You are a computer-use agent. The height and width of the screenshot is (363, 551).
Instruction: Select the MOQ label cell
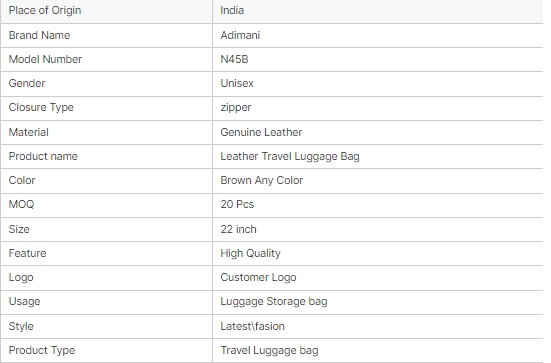106,205
